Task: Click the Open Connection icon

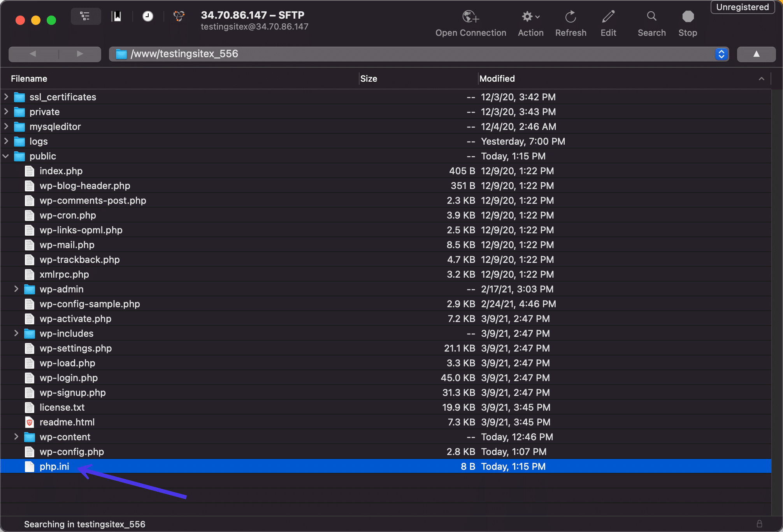Action: point(469,18)
